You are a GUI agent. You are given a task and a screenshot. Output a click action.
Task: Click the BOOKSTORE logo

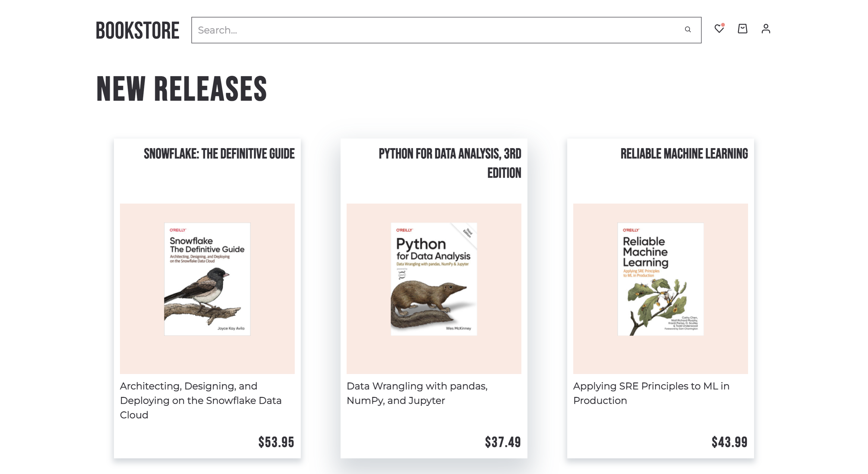(x=137, y=30)
